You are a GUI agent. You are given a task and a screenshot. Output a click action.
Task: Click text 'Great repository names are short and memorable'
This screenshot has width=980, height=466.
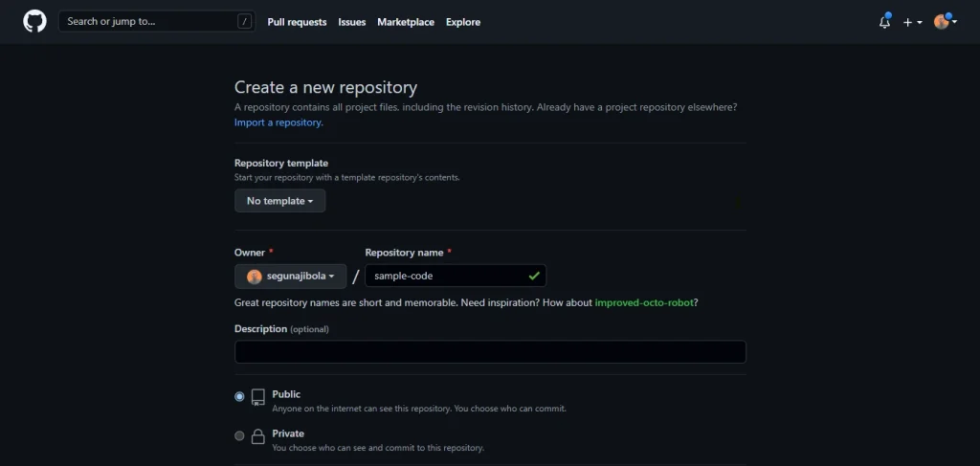pos(345,302)
